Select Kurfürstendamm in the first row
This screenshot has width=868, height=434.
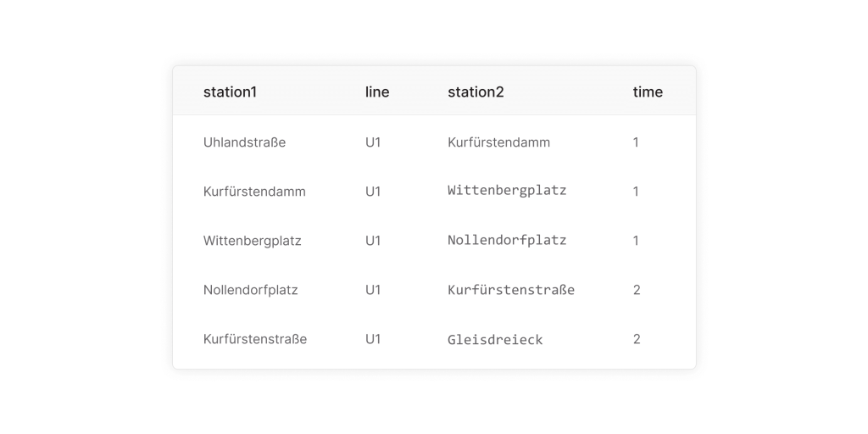point(498,142)
